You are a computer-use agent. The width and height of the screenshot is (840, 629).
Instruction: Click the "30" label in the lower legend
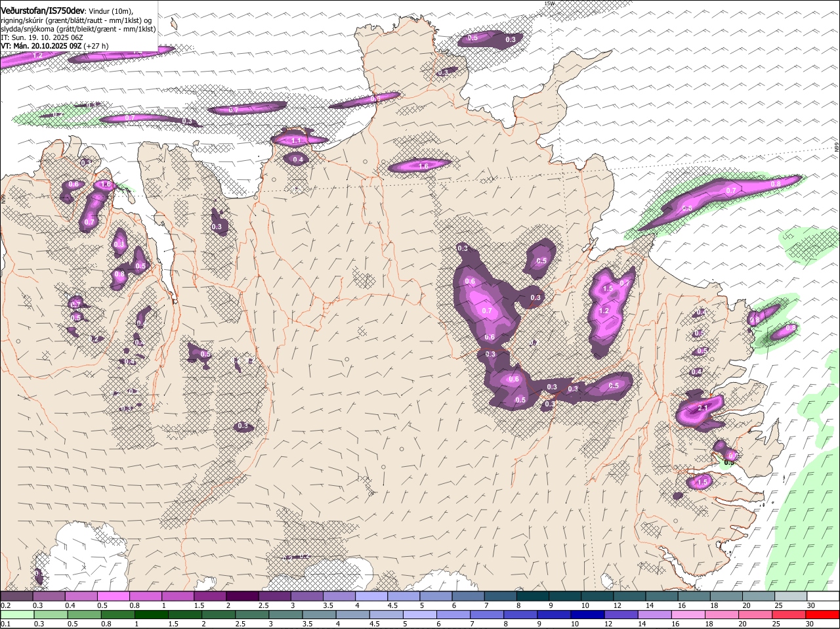809,624
